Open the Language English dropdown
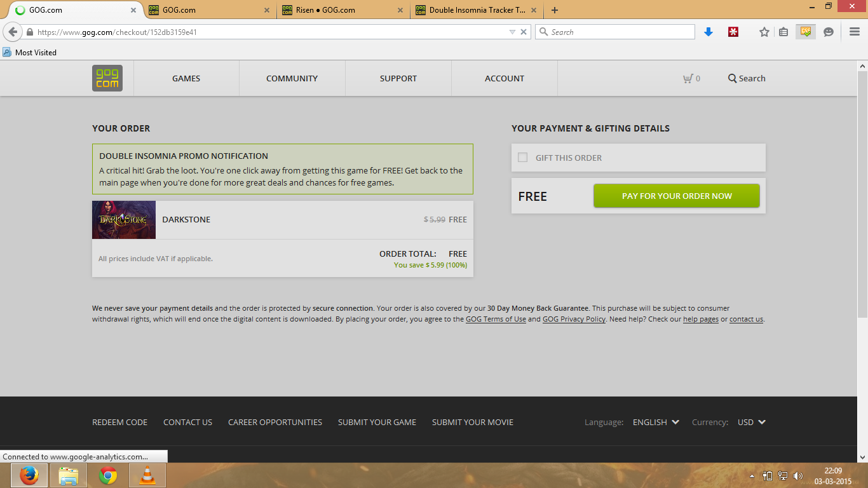The width and height of the screenshot is (868, 488). point(656,422)
